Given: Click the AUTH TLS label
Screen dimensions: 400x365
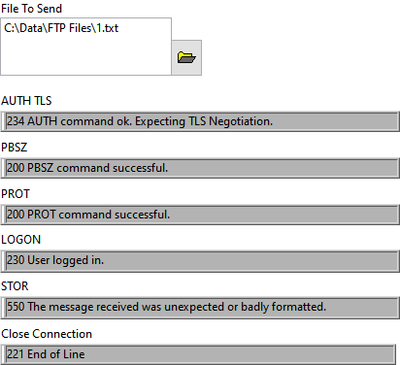Looking at the screenshot, I should pyautogui.click(x=26, y=101).
